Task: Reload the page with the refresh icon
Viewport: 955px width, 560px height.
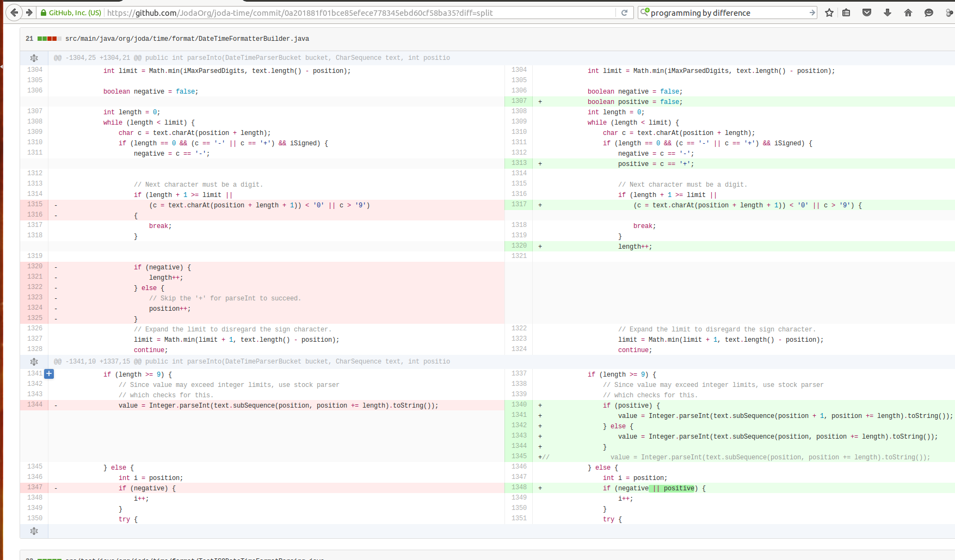Action: tap(624, 13)
